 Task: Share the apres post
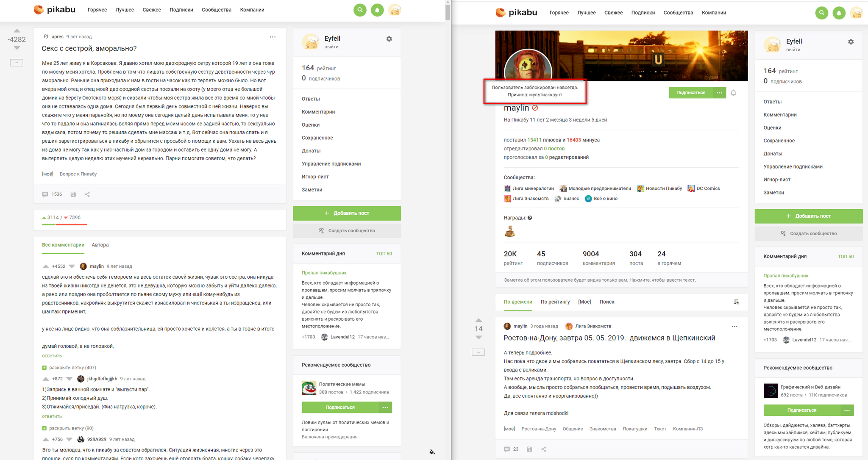click(87, 194)
